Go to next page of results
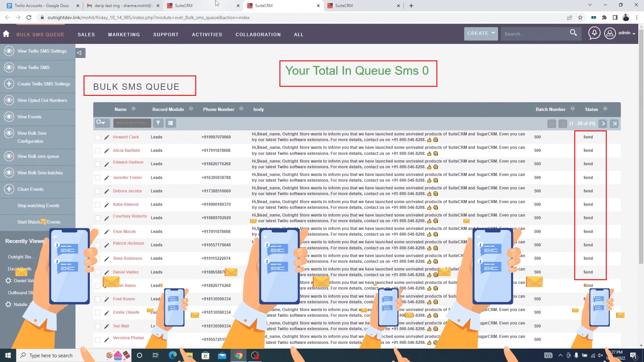Image resolution: width=644 pixels, height=362 pixels. [603, 123]
